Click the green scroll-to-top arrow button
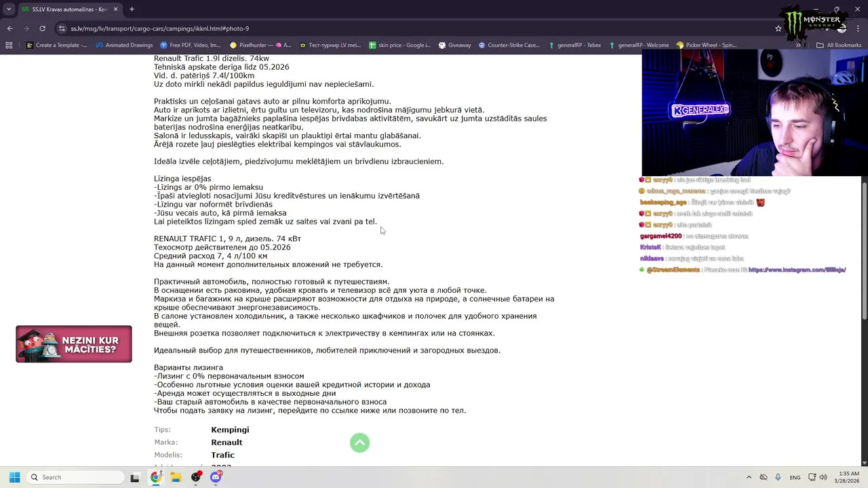 tap(359, 443)
